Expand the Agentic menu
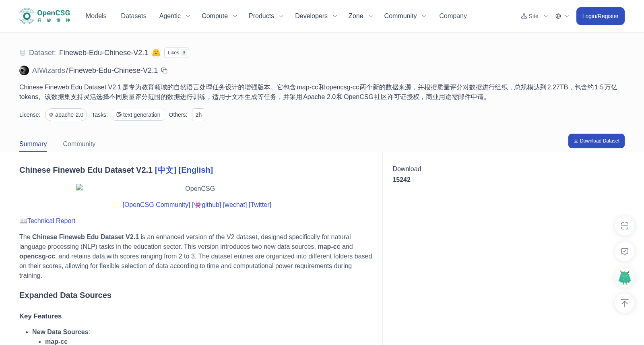Viewport: 644px width, 345px height. point(174,16)
